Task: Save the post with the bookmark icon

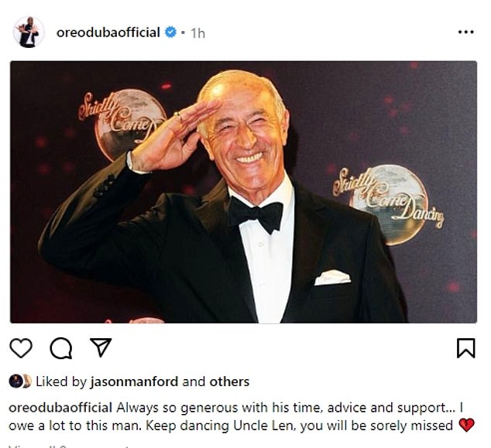Action: pyautogui.click(x=466, y=348)
